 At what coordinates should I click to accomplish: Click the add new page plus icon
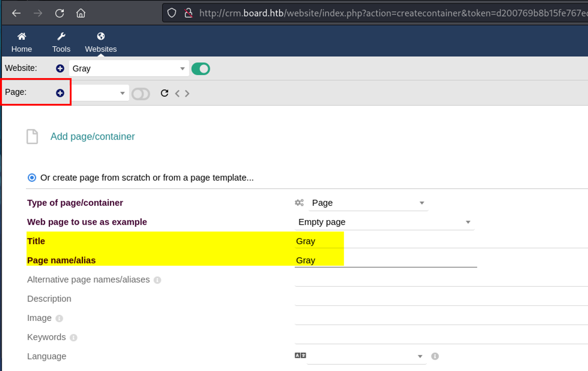pos(60,93)
